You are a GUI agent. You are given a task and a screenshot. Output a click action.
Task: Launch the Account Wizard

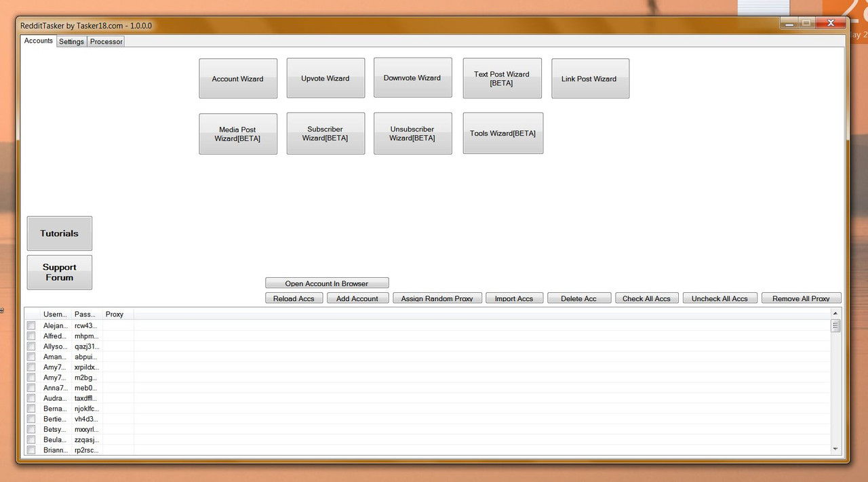point(238,79)
